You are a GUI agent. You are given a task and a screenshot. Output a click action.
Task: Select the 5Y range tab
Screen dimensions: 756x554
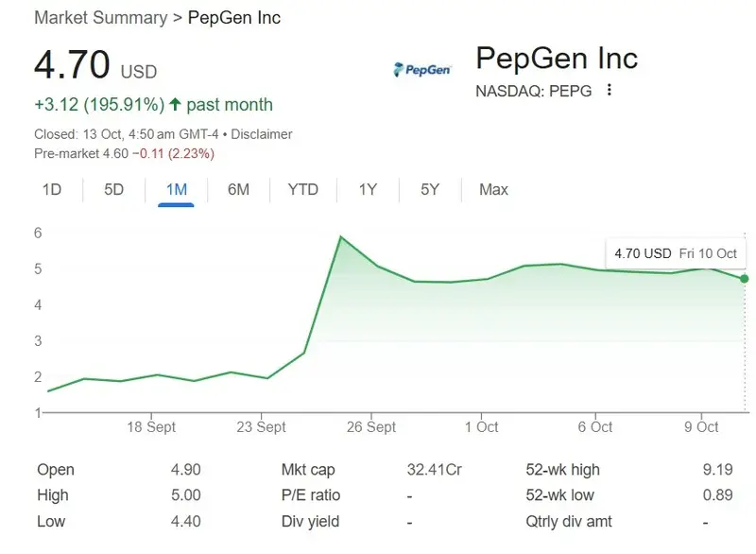pos(428,190)
